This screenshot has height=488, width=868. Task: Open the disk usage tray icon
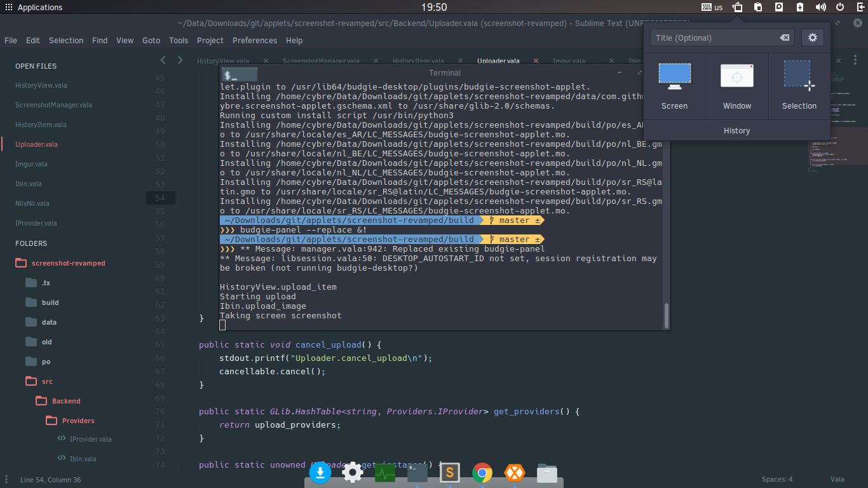click(778, 8)
